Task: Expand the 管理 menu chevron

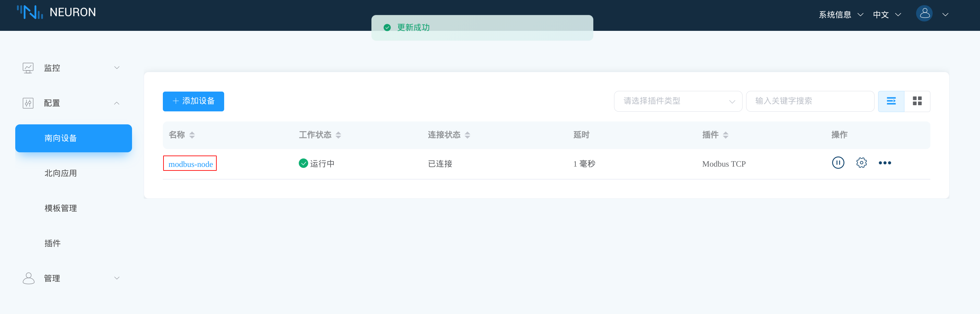Action: tap(117, 278)
